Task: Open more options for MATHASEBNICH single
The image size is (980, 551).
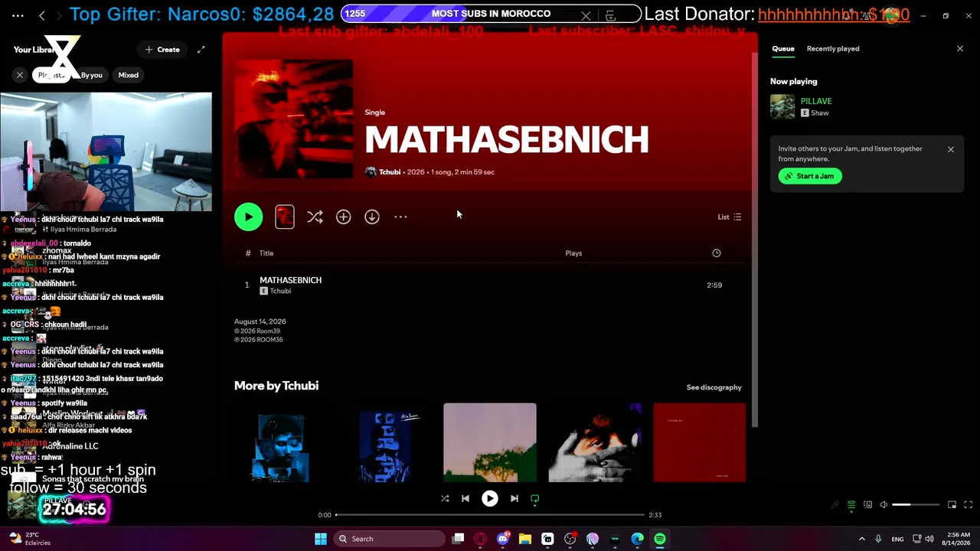Action: tap(400, 217)
